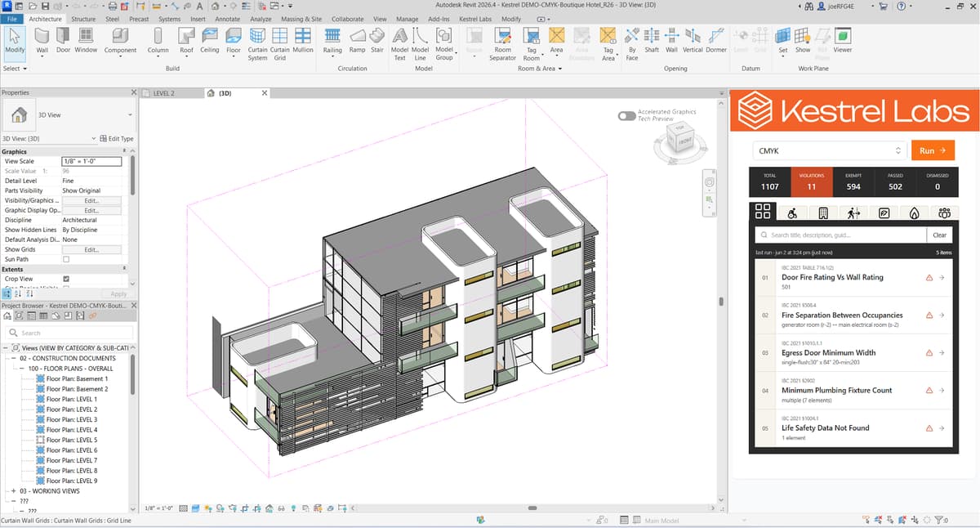Click the Model Line tool
The width and height of the screenshot is (980, 528).
(421, 44)
